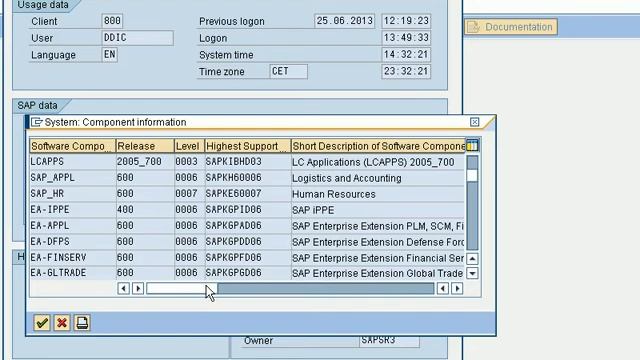This screenshot has height=360, width=640.
Task: Select the SAP_APPL component cell
Action: coord(73,178)
